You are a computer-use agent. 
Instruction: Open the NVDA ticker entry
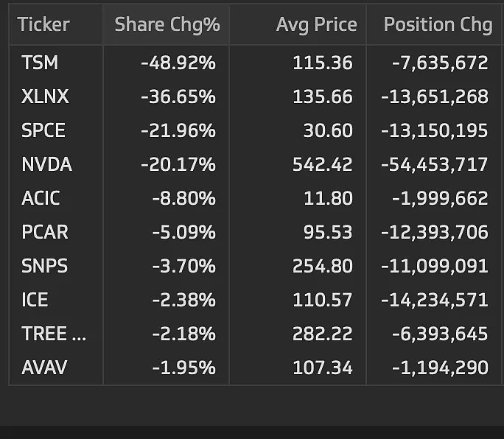tap(46, 164)
